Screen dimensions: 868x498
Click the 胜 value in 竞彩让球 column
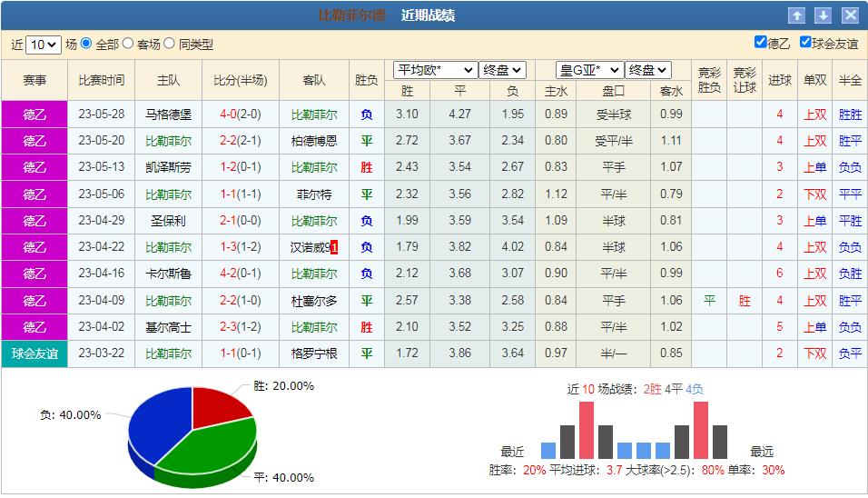tap(745, 301)
